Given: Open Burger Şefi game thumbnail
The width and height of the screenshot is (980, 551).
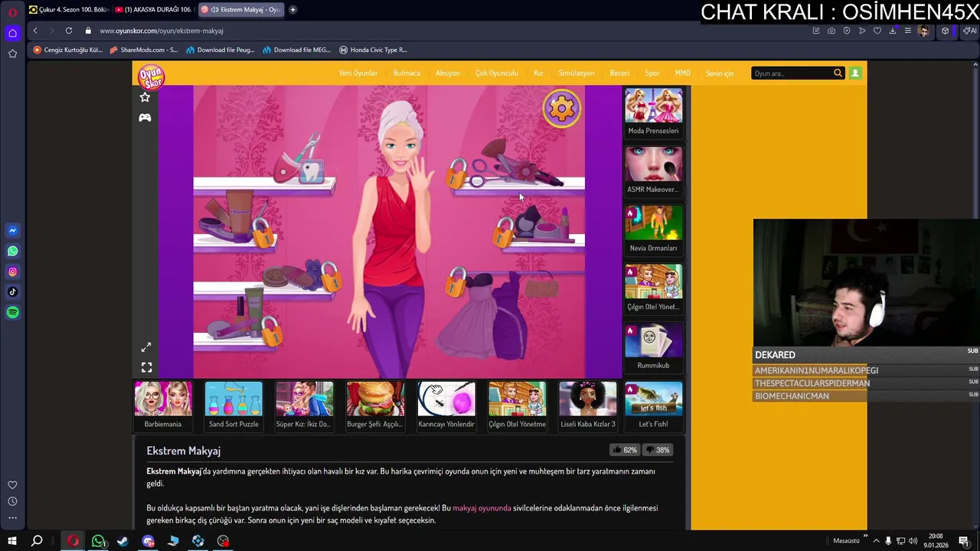Looking at the screenshot, I should click(375, 406).
